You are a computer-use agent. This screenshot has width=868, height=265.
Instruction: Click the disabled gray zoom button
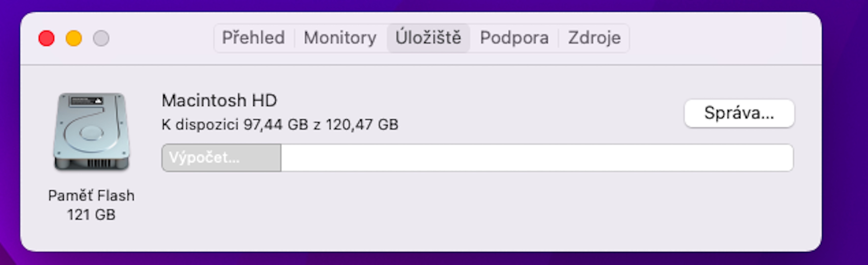click(101, 38)
